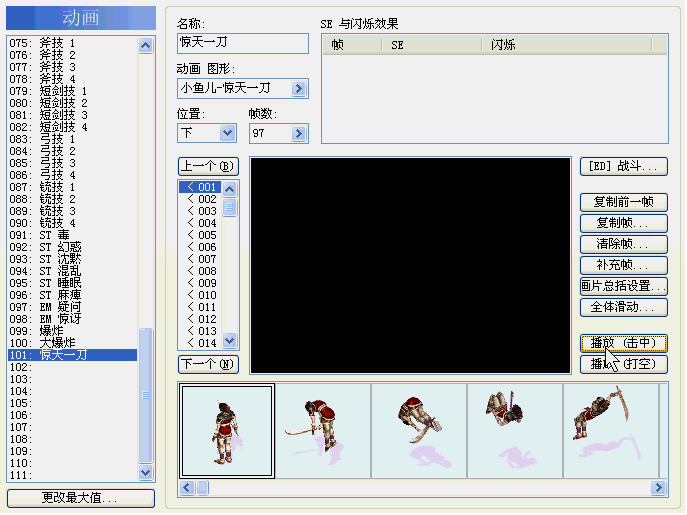
Task: Play the animation with 播放 (击中)
Action: [623, 343]
